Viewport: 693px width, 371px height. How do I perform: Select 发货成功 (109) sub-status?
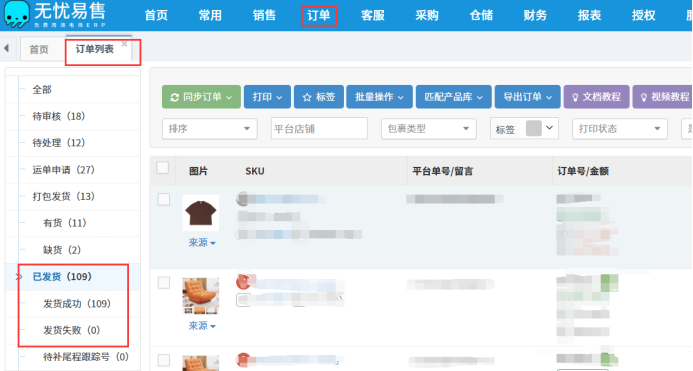point(77,304)
